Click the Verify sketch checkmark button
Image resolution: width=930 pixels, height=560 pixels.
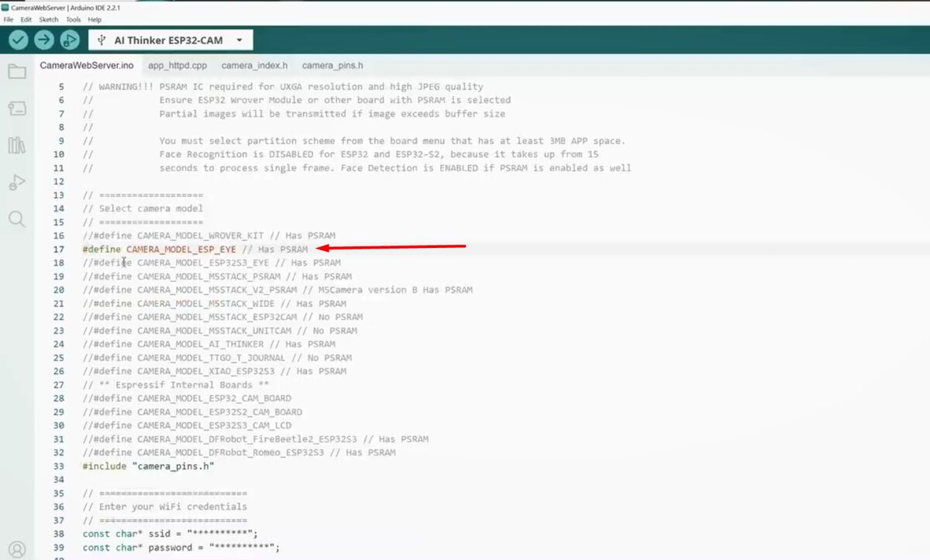19,40
